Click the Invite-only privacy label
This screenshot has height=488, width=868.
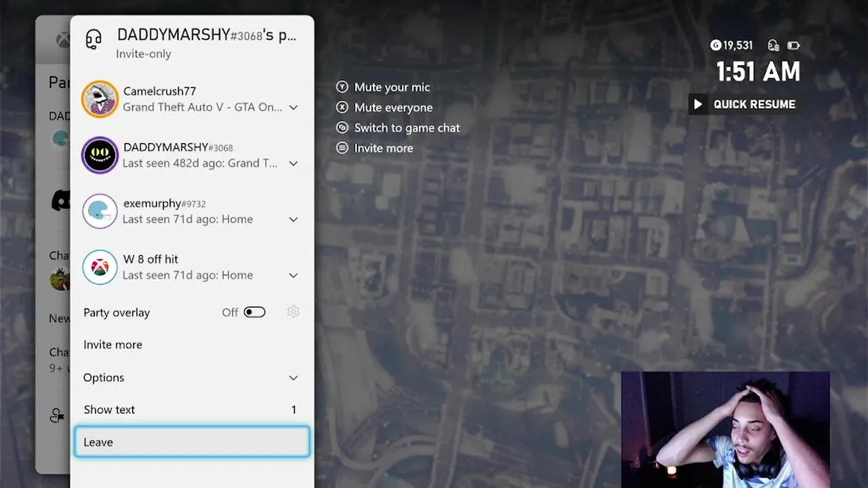pyautogui.click(x=143, y=54)
